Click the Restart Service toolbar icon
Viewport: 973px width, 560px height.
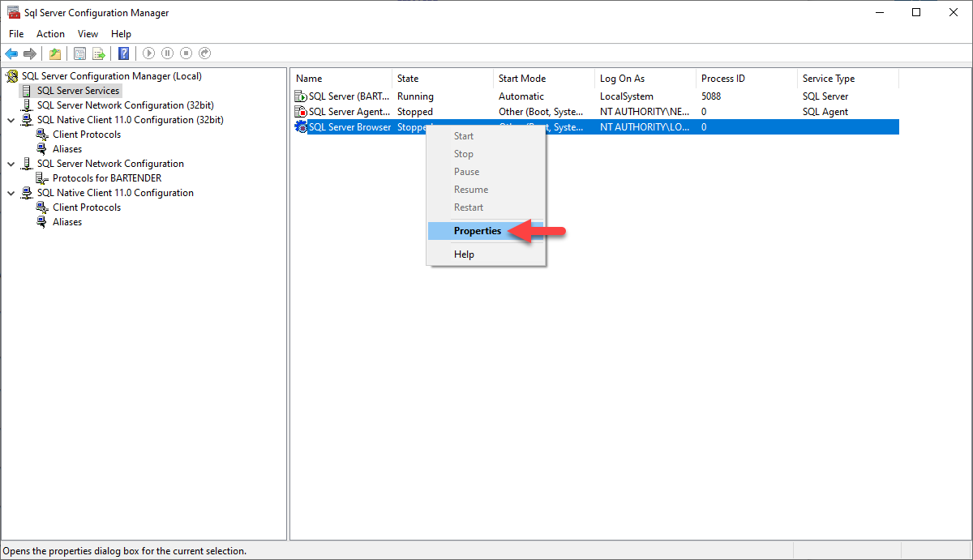[x=204, y=53]
